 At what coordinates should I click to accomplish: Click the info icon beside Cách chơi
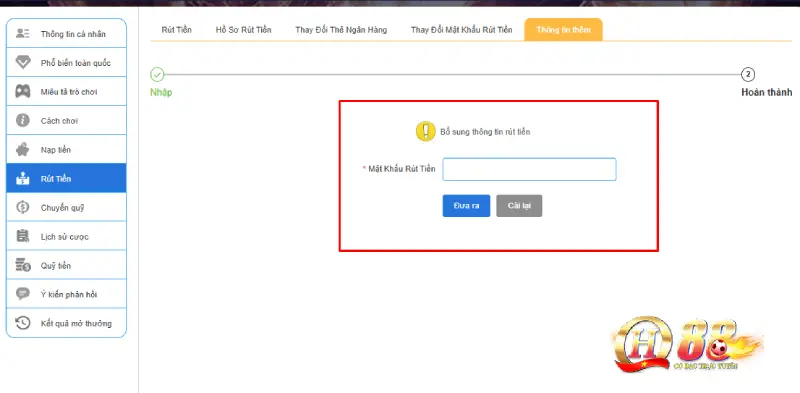coord(23,120)
